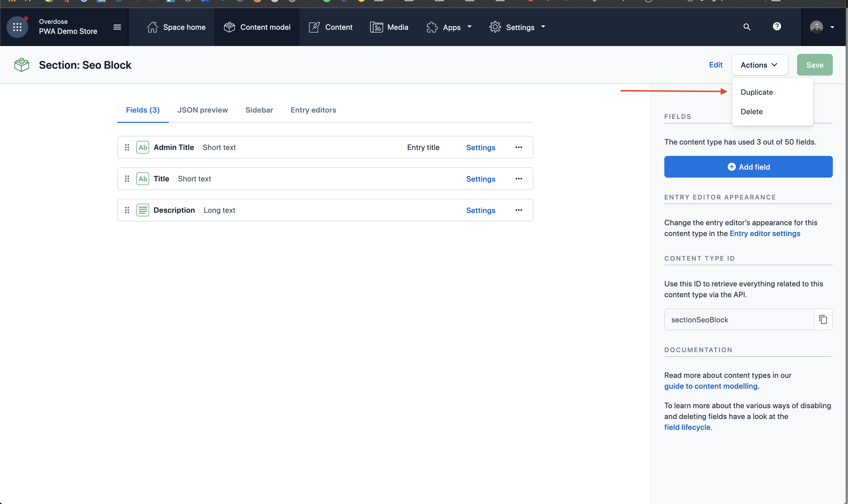Click the Content model navigation icon
848x504 pixels.
click(x=229, y=27)
